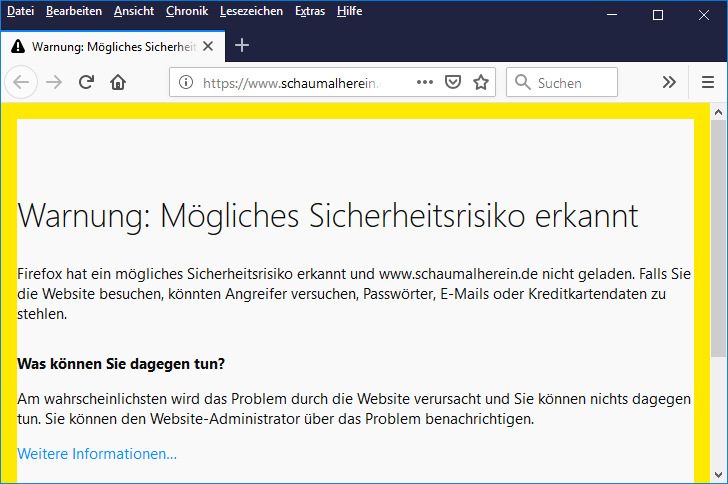Open the Firefox hamburger menu
The width and height of the screenshot is (728, 484).
pyautogui.click(x=708, y=83)
